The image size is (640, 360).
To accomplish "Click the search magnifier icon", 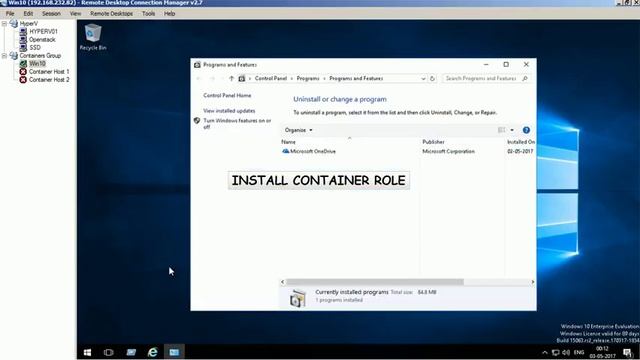I will 525,78.
